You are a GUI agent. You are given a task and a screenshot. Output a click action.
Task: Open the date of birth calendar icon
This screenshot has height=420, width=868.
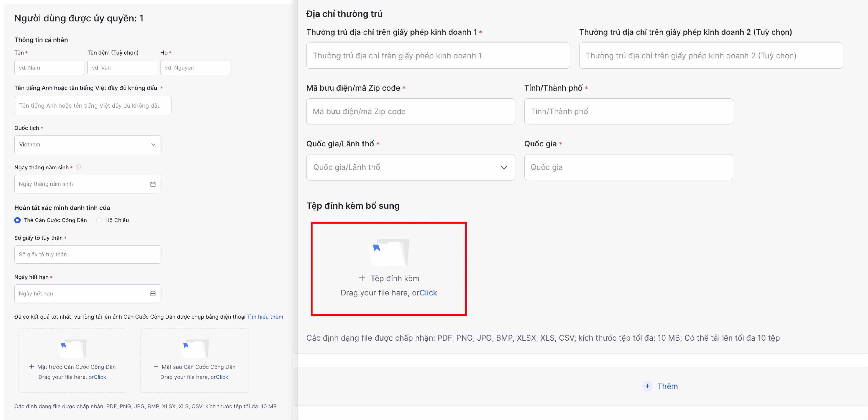(153, 184)
